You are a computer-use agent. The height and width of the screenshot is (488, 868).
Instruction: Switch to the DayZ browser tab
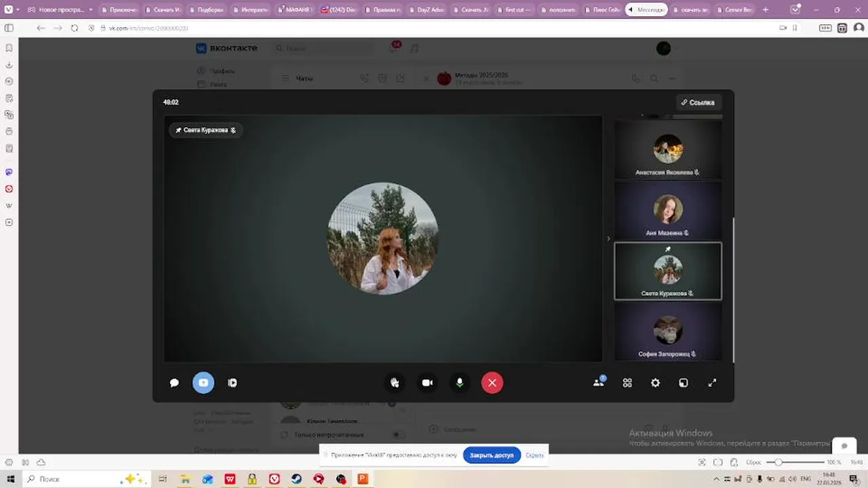click(426, 9)
